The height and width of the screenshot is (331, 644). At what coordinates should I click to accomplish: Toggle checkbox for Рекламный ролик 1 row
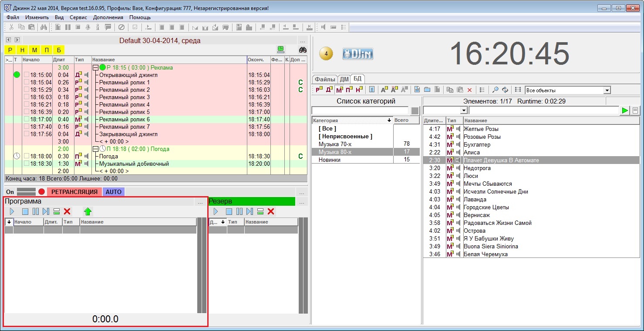[27, 82]
